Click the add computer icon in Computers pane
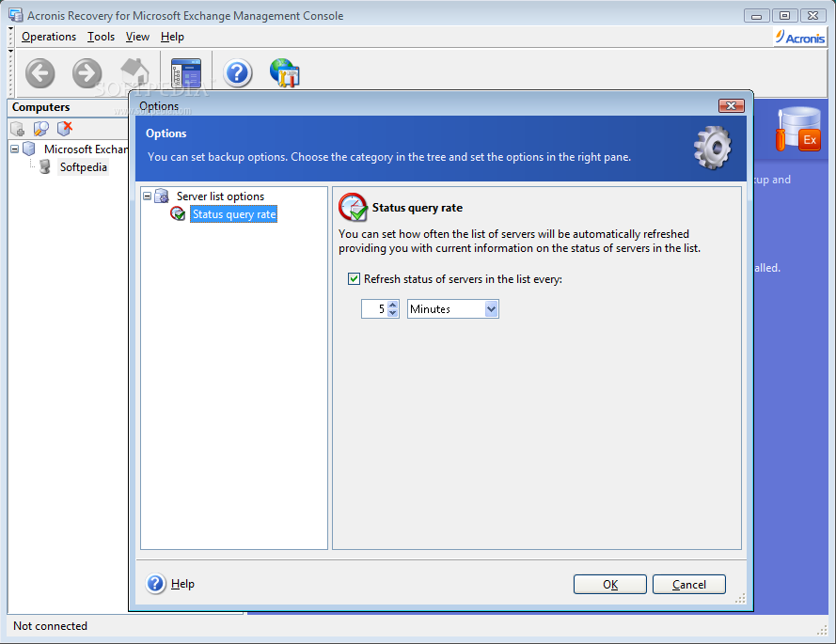This screenshot has height=644, width=836. [17, 129]
